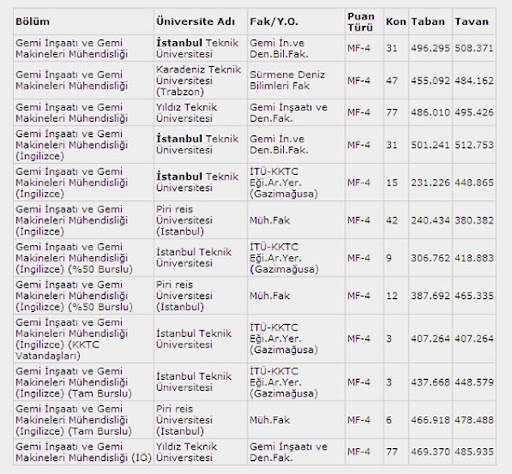512x474 pixels.
Task: Click Yıldız Teknik Üniversitesi in the 486.010 row
Action: [187, 113]
